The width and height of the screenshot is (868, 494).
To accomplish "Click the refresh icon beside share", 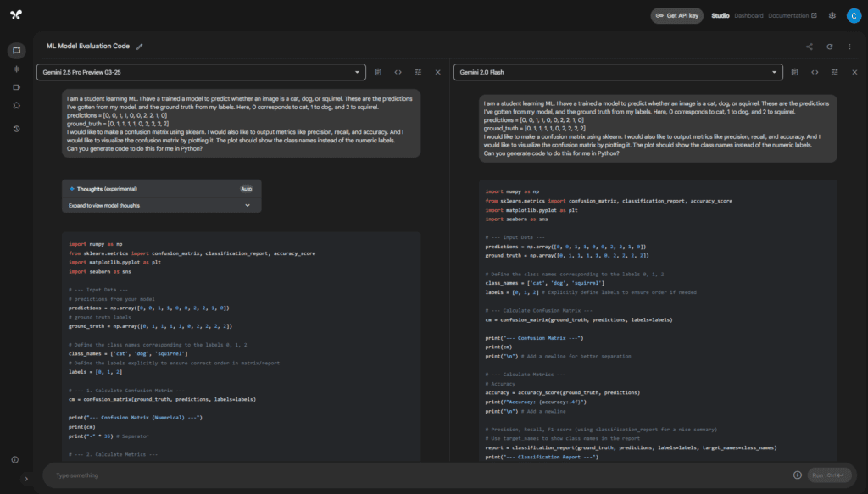I will click(x=830, y=47).
